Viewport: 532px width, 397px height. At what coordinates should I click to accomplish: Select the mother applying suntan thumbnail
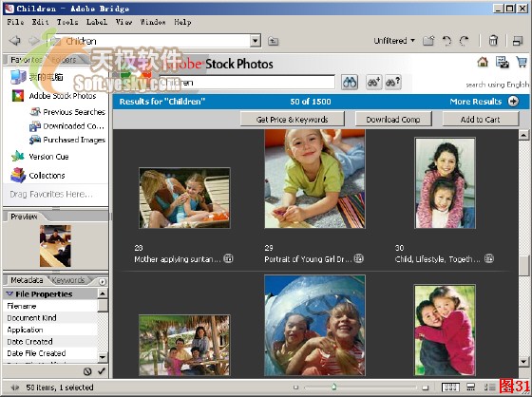coord(184,198)
